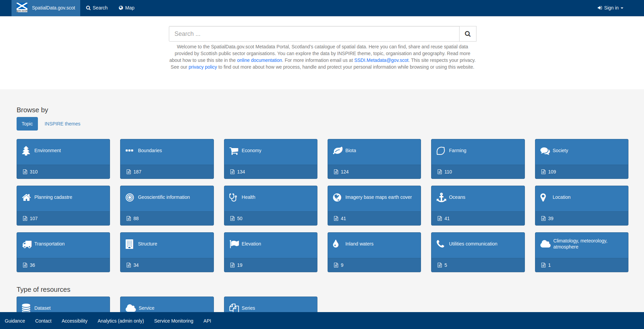This screenshot has width=644, height=329.
Task: Click the Health stethoscope icon
Action: coord(233,197)
